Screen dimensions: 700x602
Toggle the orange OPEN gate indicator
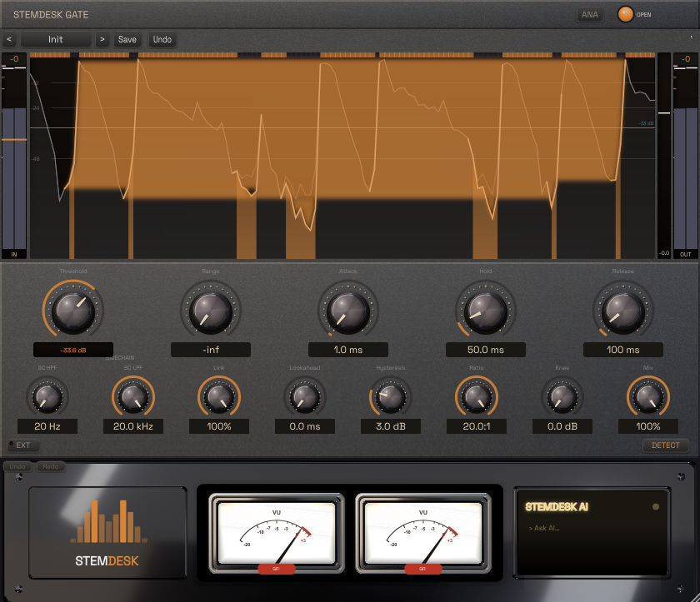click(x=626, y=15)
